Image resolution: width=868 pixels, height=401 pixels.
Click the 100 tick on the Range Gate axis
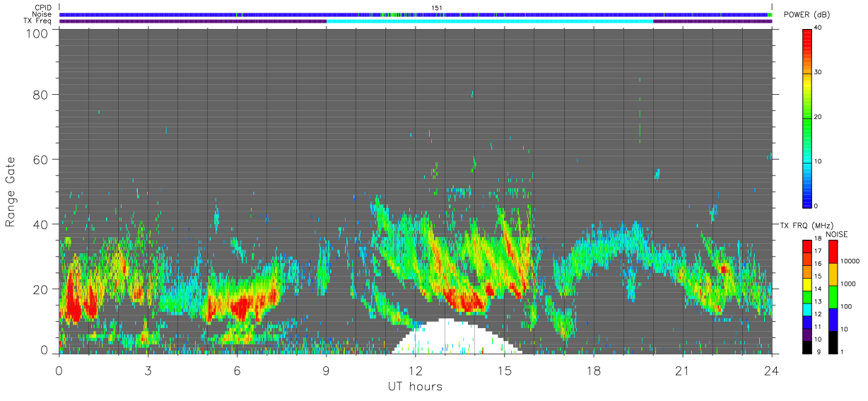click(x=36, y=33)
